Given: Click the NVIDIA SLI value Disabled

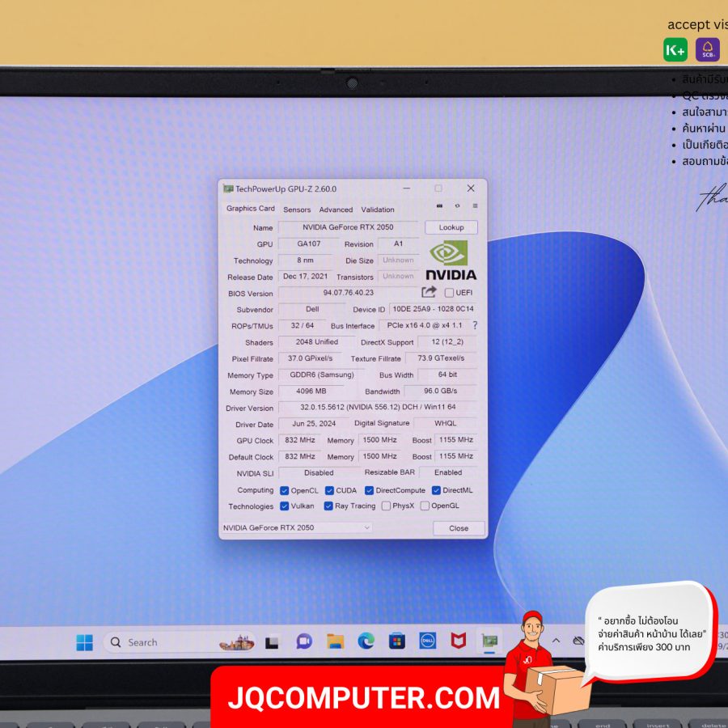Looking at the screenshot, I should coord(319,473).
